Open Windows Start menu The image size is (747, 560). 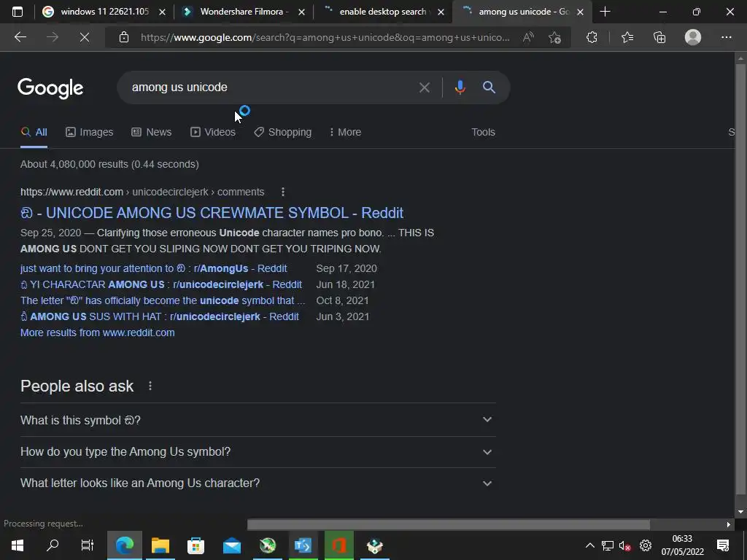(18, 545)
